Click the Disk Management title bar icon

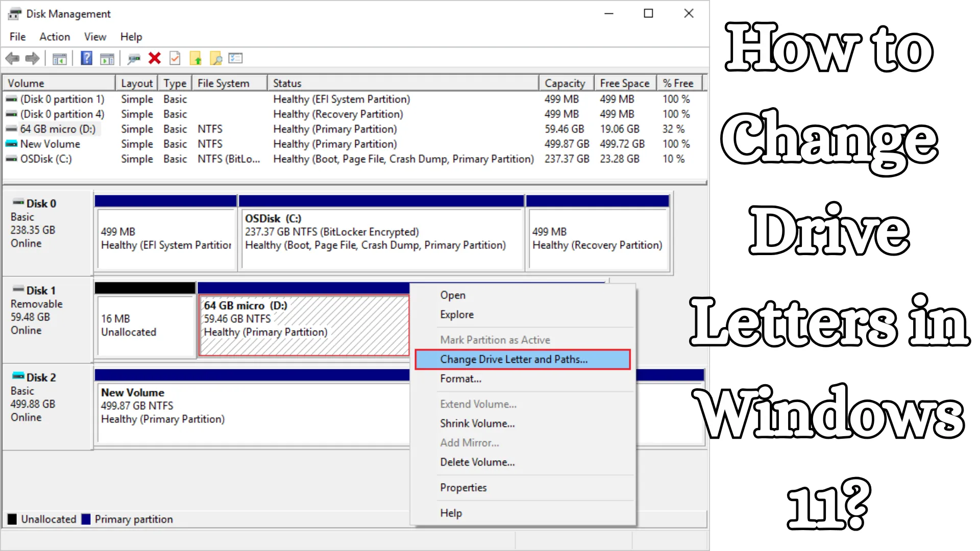(x=15, y=14)
